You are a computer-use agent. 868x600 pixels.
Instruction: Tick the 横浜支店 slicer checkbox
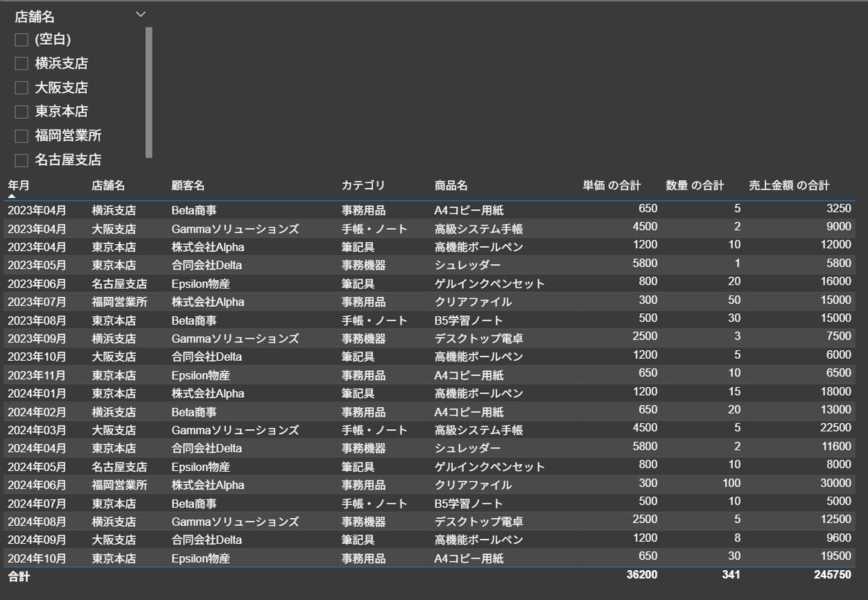click(21, 64)
